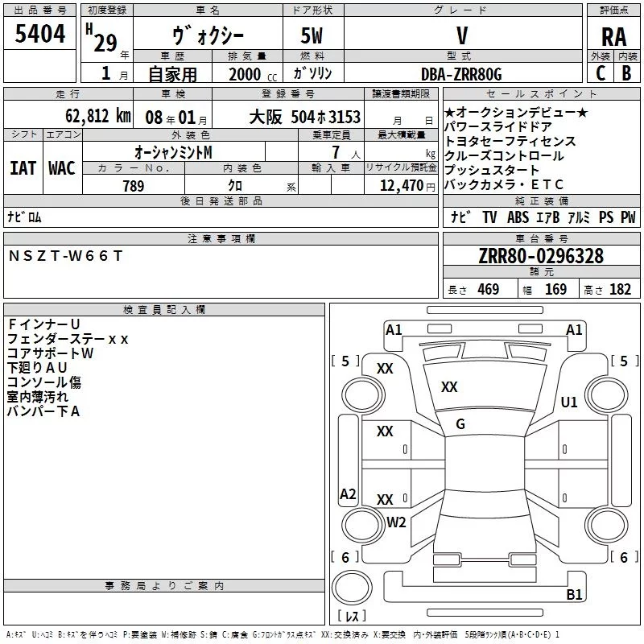The width and height of the screenshot is (644, 644).
Task: Select sales point トヨタセーフティセンス
Action: (510, 142)
